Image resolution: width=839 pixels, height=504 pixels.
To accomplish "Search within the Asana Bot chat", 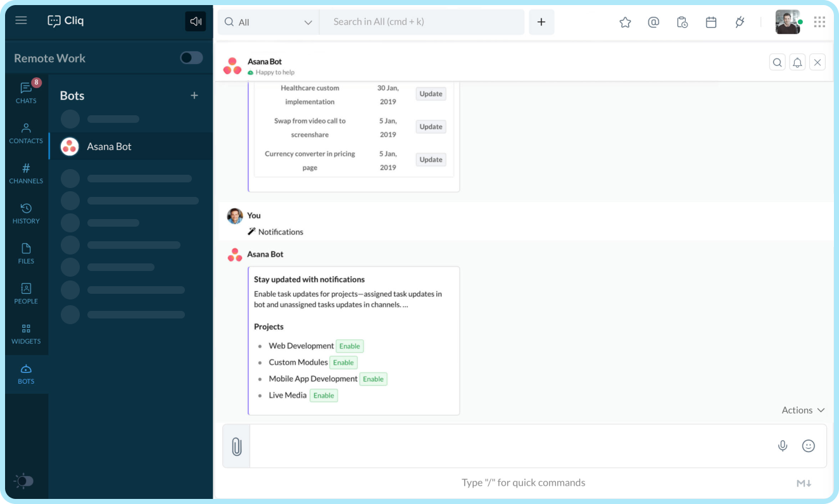I will (x=778, y=62).
